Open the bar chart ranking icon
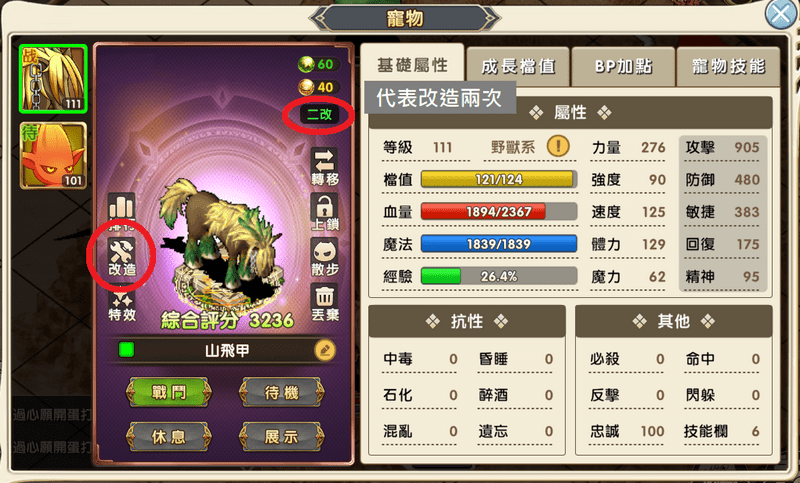The height and width of the screenshot is (483, 800). pyautogui.click(x=121, y=210)
